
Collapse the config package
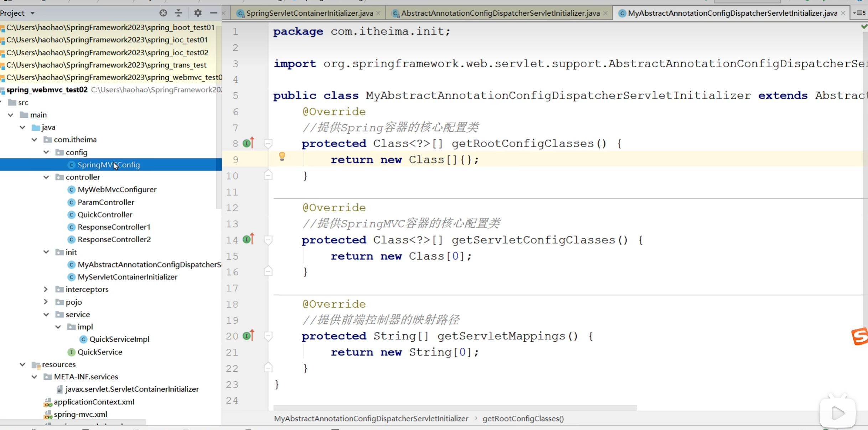click(x=46, y=152)
